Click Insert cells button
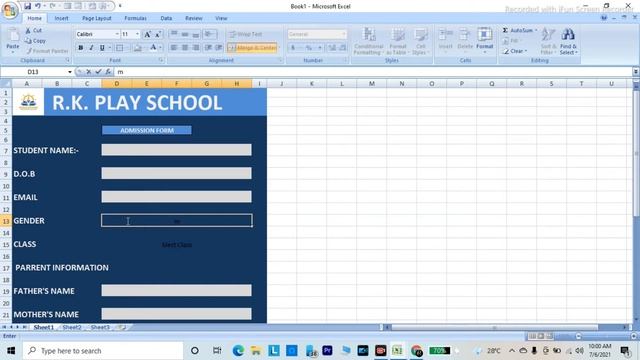Image resolution: width=640 pixels, height=360 pixels. pyautogui.click(x=445, y=40)
